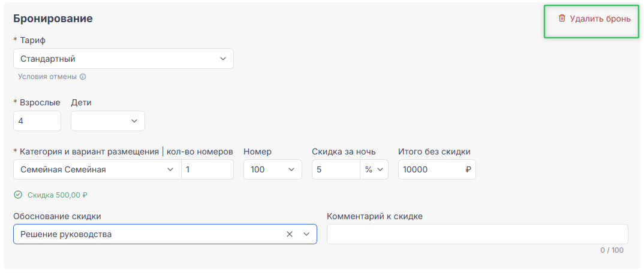Screen dimensions: 644x273
Task: Open the Тариф dropdown showing Стандартный
Action: coord(123,59)
